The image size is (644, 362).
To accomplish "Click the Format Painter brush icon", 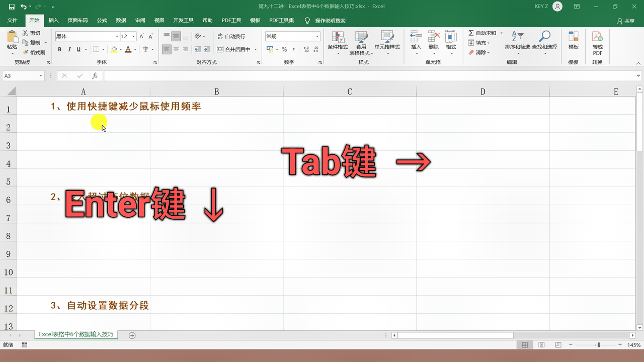I will point(26,52).
